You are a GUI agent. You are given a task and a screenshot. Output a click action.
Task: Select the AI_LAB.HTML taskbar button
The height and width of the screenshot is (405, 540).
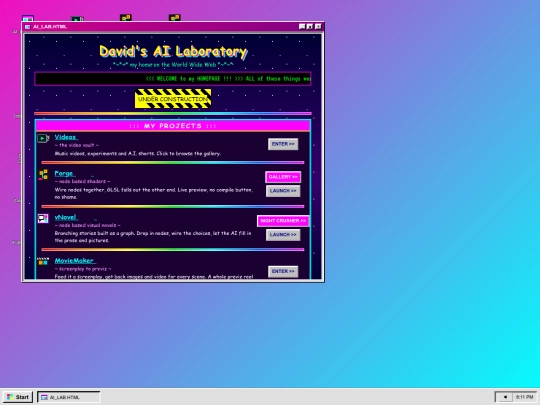(69, 397)
